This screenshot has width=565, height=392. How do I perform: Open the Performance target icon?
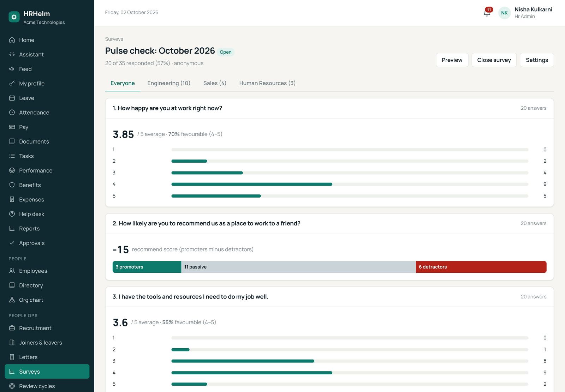12,170
